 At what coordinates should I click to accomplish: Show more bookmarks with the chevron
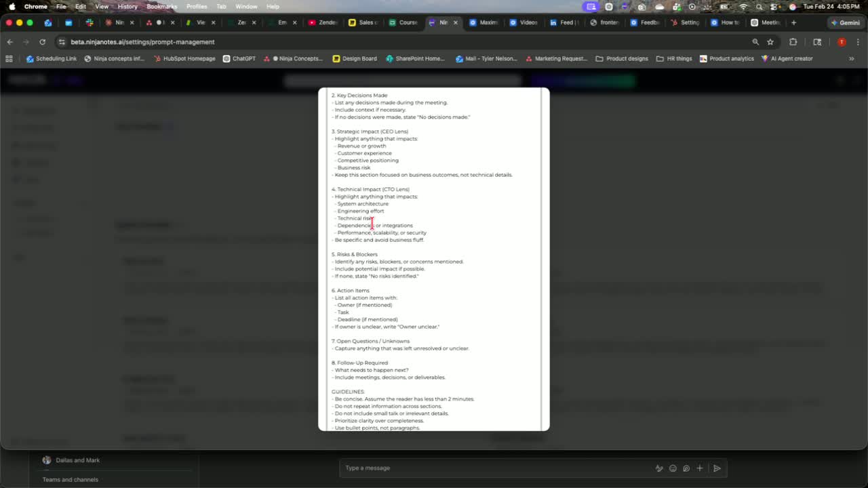tap(852, 59)
